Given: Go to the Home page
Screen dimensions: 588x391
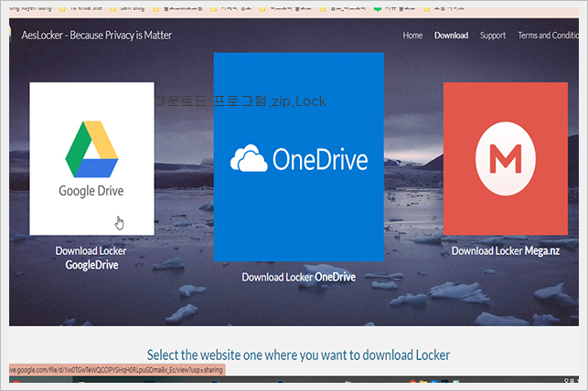Looking at the screenshot, I should tap(412, 36).
